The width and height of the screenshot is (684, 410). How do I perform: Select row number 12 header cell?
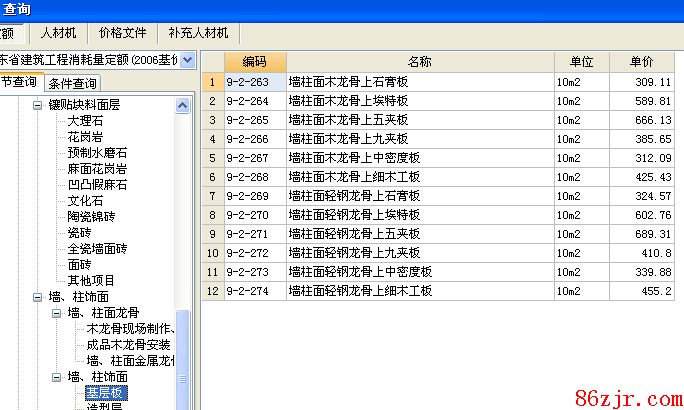212,291
